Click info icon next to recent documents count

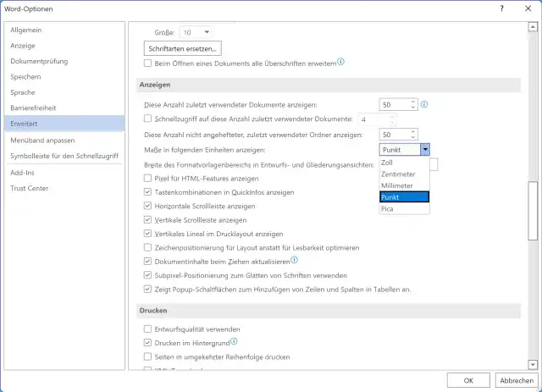(x=424, y=104)
